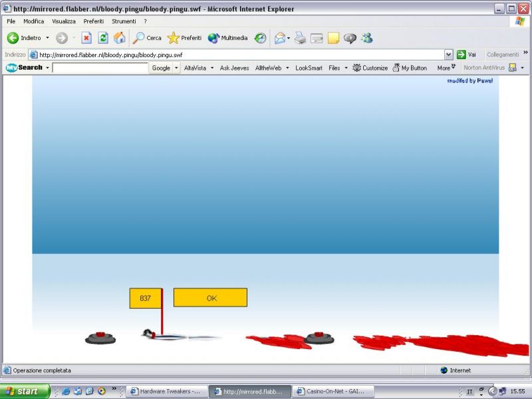The height and width of the screenshot is (399, 532).
Task: Expand the Files dropdown arrow
Action: pyautogui.click(x=346, y=68)
